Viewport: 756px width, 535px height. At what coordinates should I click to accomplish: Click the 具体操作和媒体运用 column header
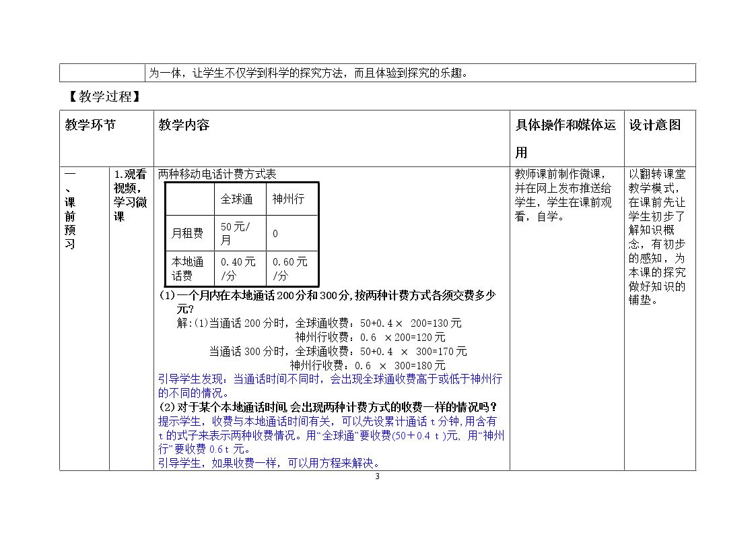pyautogui.click(x=565, y=139)
